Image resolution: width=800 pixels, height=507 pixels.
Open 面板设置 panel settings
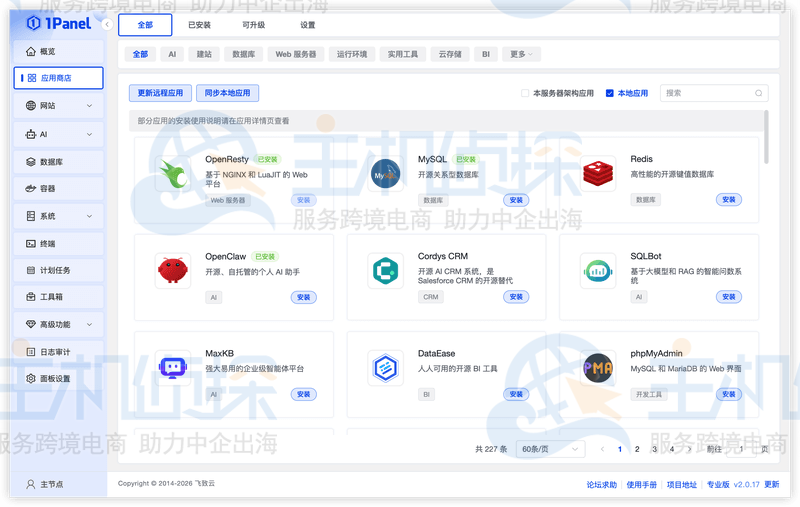coord(58,378)
